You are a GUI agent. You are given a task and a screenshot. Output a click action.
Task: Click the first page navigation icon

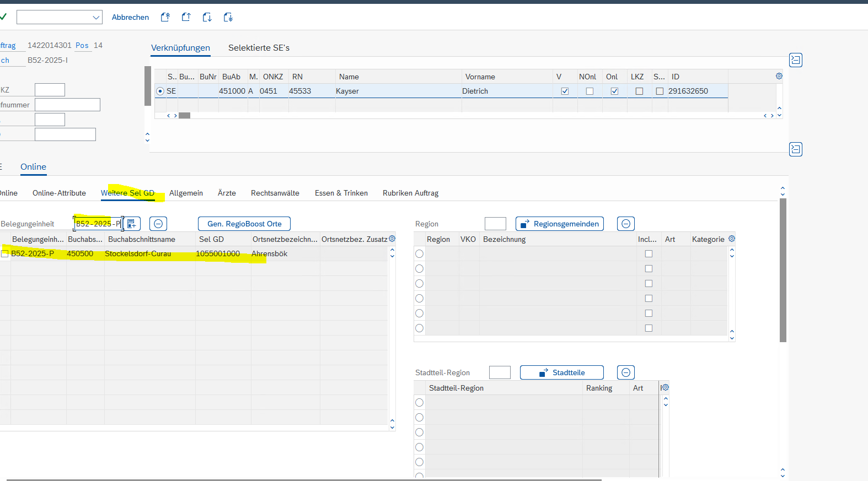coord(165,18)
